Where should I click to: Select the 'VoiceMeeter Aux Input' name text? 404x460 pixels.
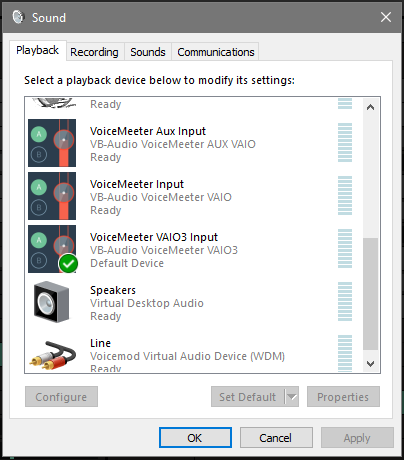click(x=148, y=131)
